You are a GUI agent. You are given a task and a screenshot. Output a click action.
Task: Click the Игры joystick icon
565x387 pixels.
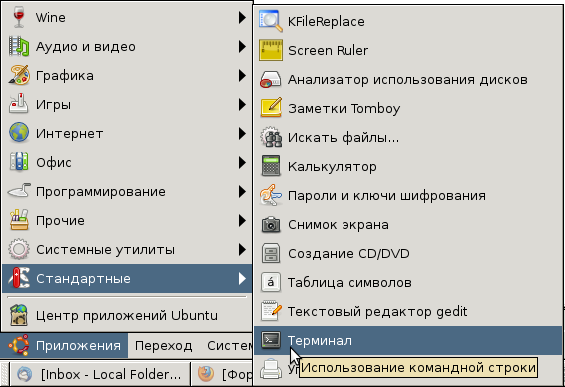tap(19, 104)
